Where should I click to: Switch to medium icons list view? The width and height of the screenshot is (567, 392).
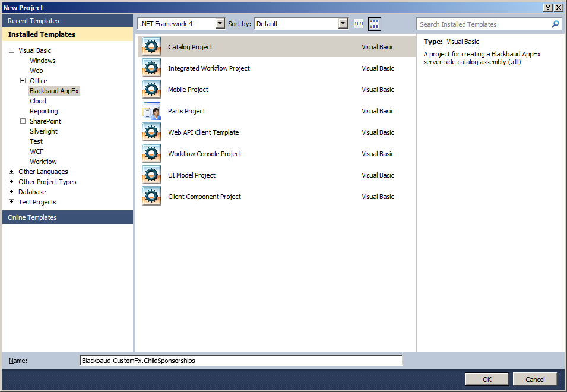(x=374, y=24)
